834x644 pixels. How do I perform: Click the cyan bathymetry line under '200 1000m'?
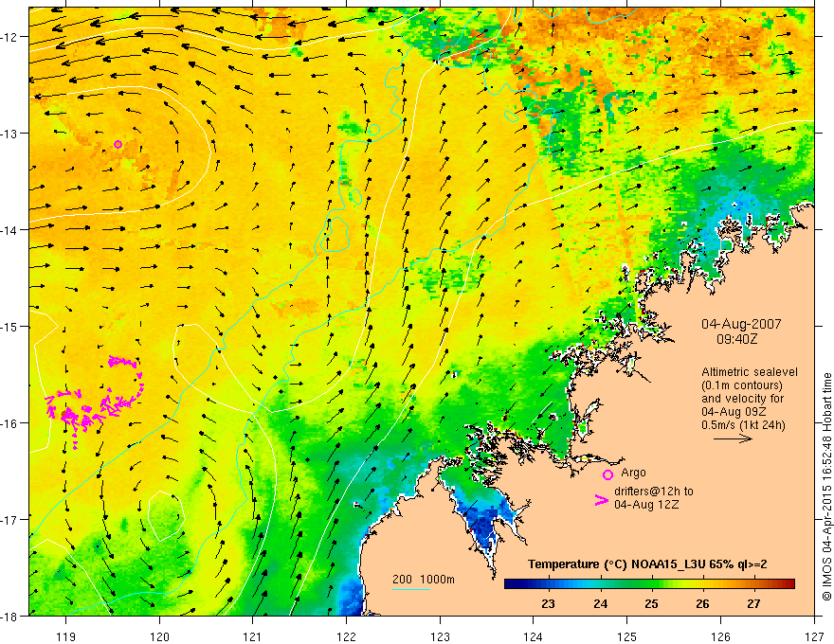(x=411, y=589)
